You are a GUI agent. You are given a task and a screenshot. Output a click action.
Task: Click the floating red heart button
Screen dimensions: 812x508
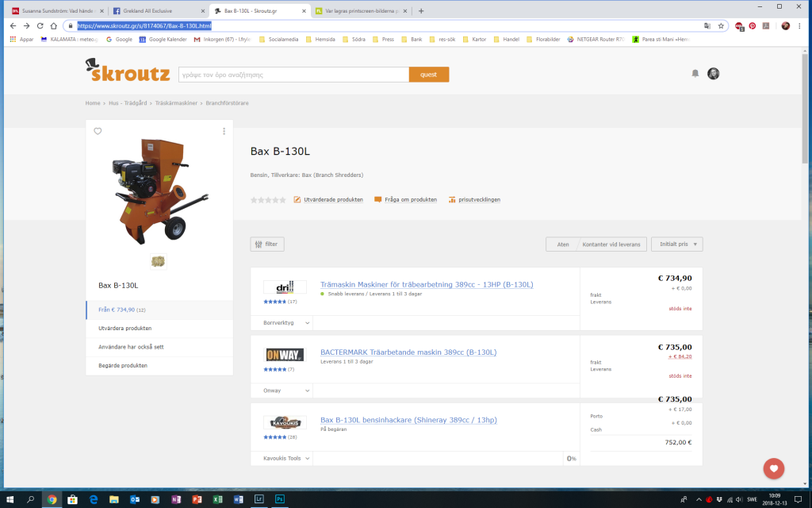tap(774, 468)
